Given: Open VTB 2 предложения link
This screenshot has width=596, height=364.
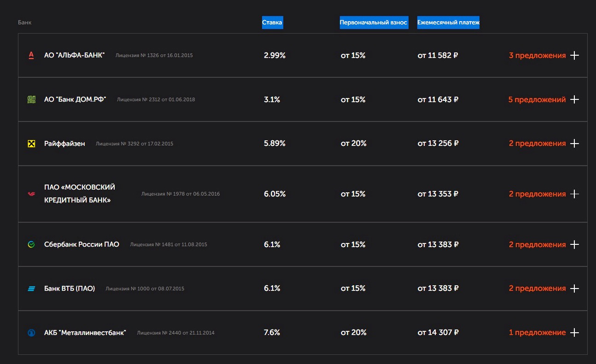Looking at the screenshot, I should coord(537,289).
